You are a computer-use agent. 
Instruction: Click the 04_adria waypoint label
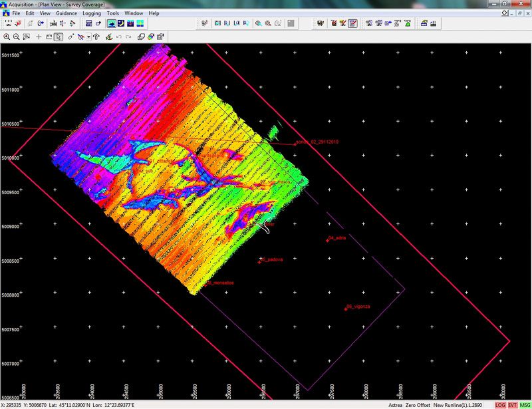coord(338,237)
